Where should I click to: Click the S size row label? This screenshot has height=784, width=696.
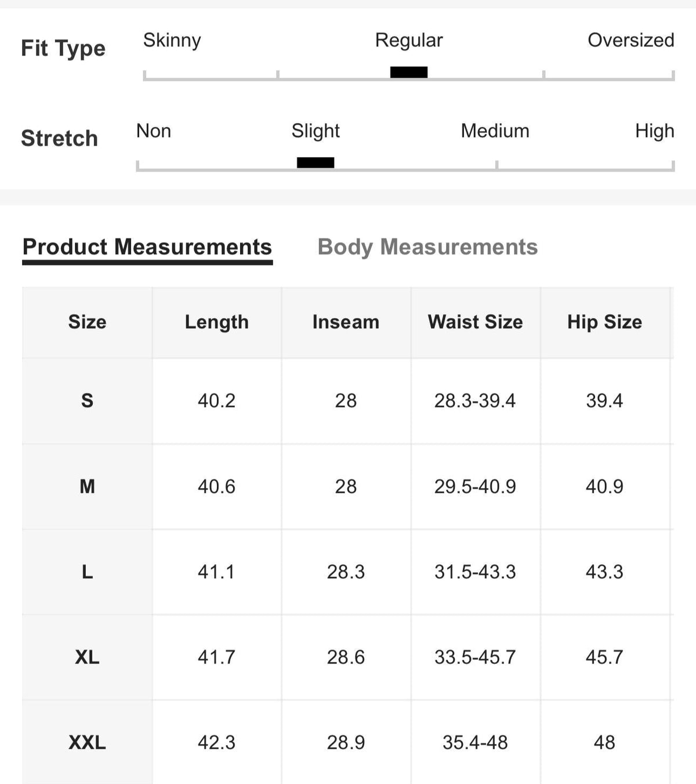tap(87, 400)
